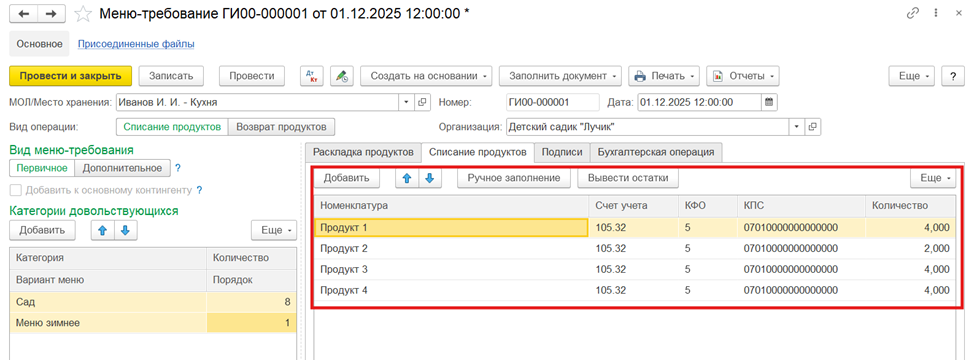Switch to Раскладка продуктов tab
974x360 pixels.
click(363, 152)
